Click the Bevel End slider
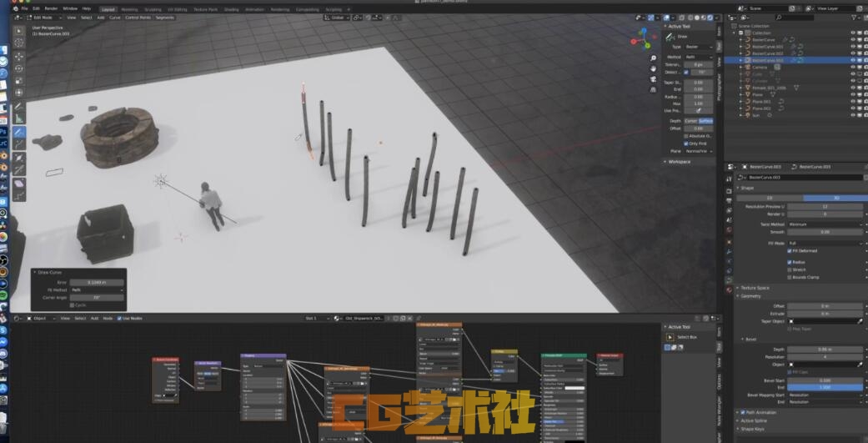This screenshot has width=868, height=443. click(825, 388)
